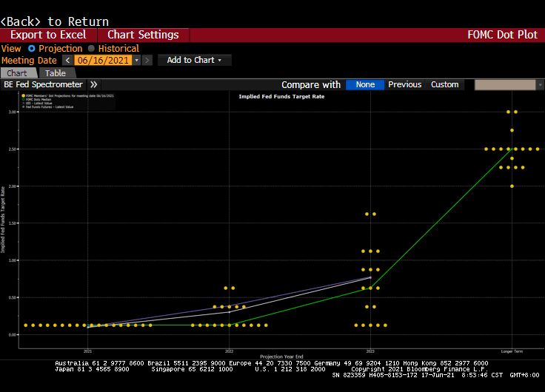Click the green FOMC Dots Median legend marker

pos(23,100)
